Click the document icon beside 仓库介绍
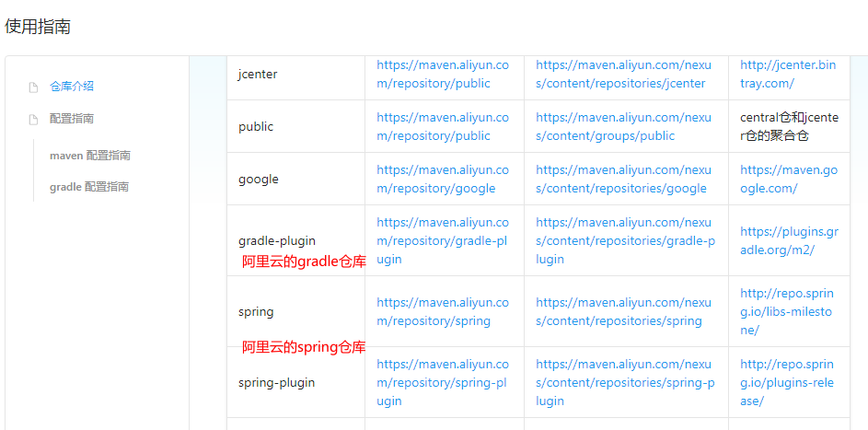This screenshot has width=868, height=430. (33, 87)
